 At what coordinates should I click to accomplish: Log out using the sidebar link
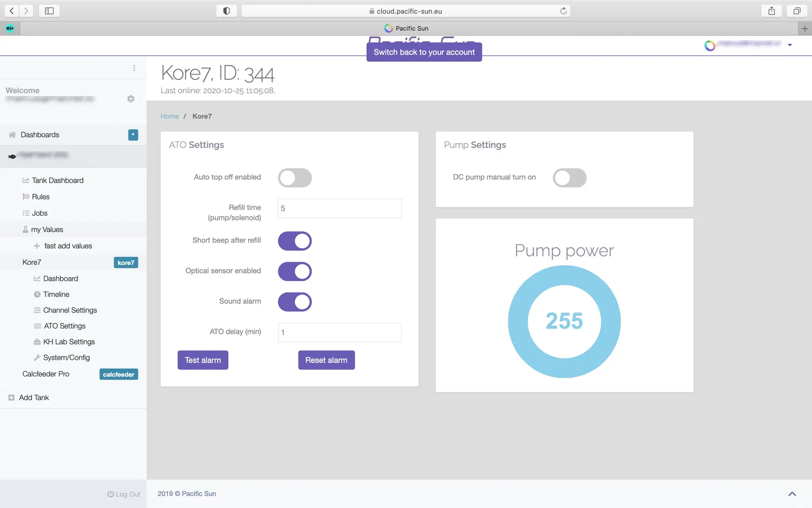point(124,494)
